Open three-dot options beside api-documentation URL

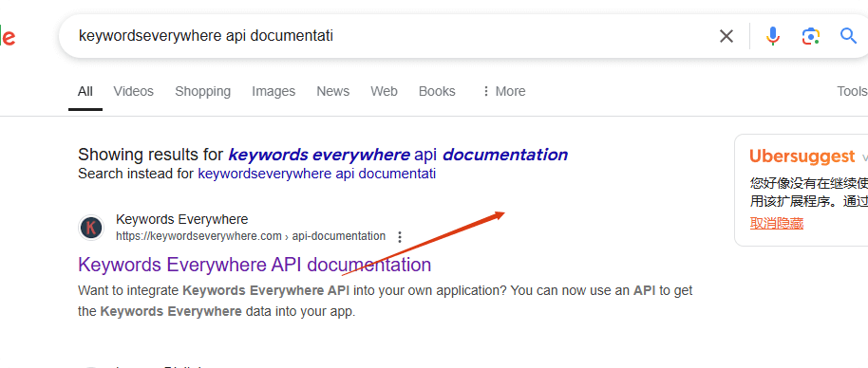(400, 237)
